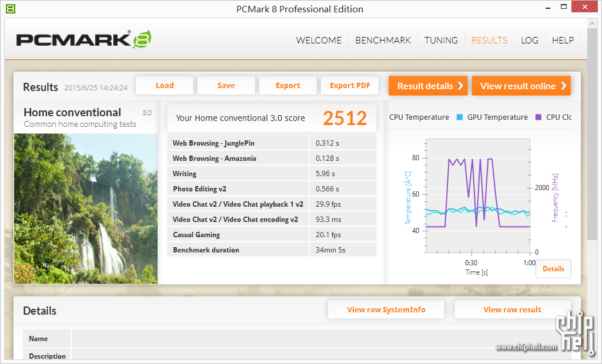Click the vertical scrollbar thumb

[591, 134]
